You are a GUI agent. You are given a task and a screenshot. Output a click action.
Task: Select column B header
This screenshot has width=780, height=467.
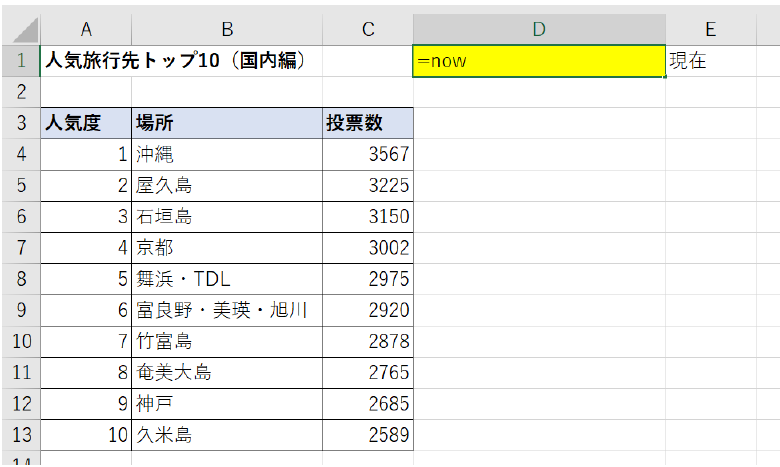227,29
